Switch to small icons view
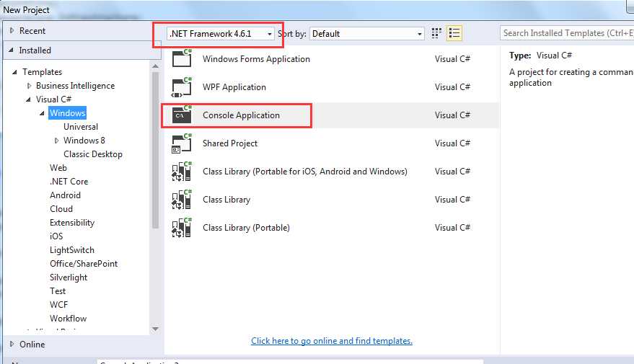Image resolution: width=634 pixels, height=364 pixels. tap(436, 33)
